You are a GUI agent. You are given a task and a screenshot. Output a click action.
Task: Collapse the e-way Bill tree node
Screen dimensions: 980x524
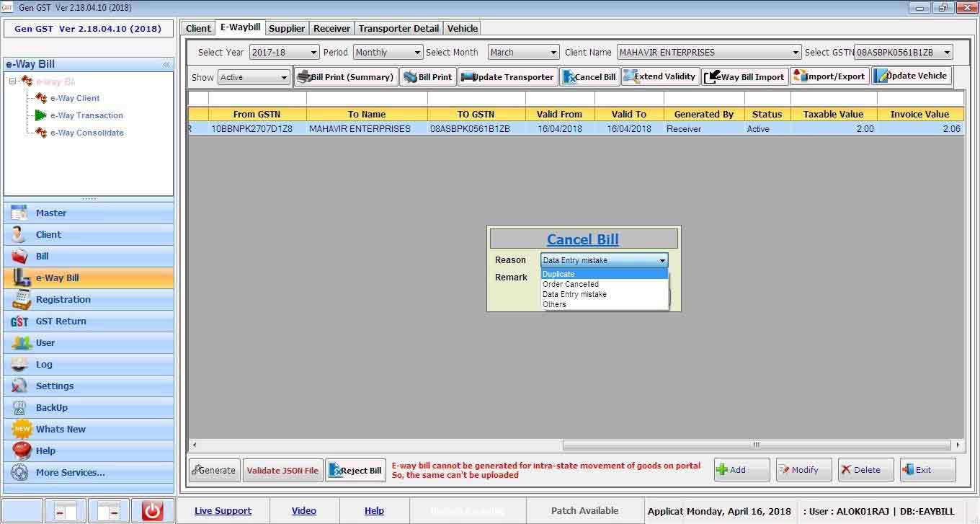coord(13,81)
